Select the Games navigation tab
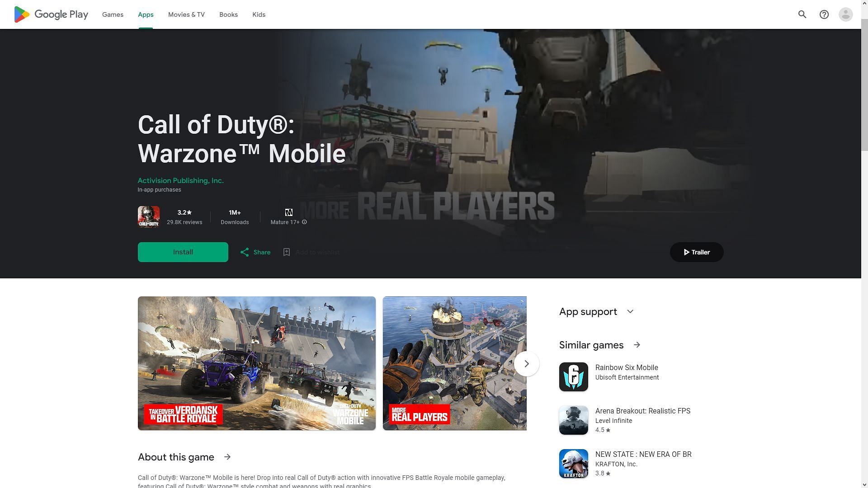868x488 pixels. (x=113, y=14)
